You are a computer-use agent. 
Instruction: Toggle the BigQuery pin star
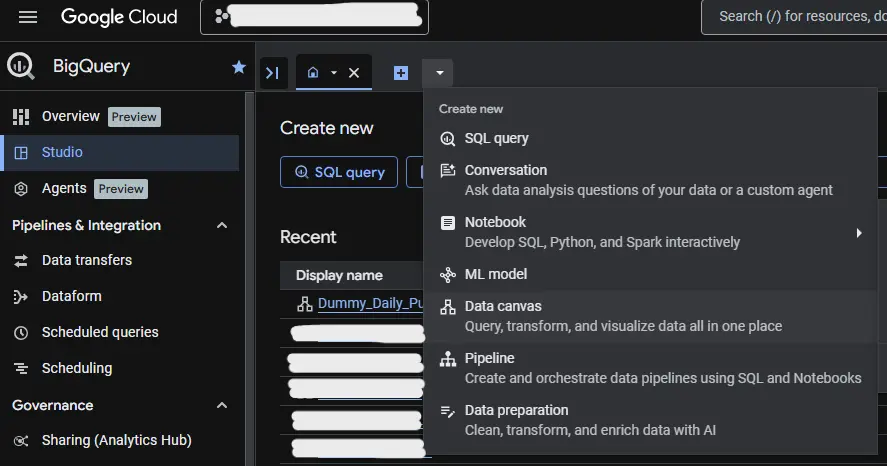239,67
